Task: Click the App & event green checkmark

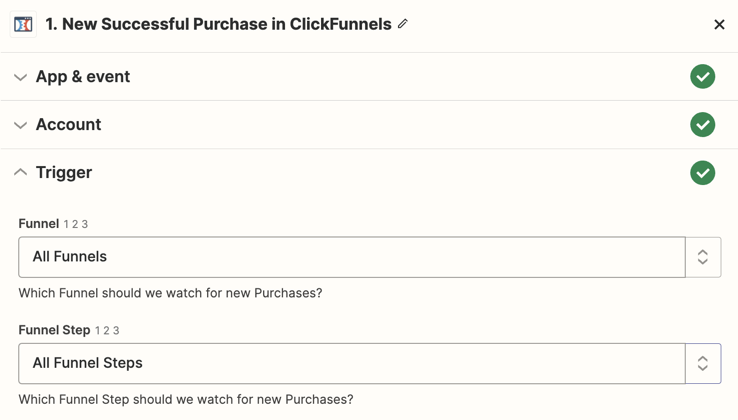Action: point(702,76)
